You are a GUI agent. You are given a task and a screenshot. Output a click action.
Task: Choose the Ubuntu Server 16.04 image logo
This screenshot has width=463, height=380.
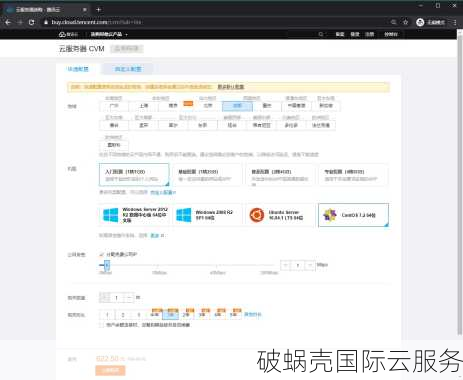click(x=257, y=215)
